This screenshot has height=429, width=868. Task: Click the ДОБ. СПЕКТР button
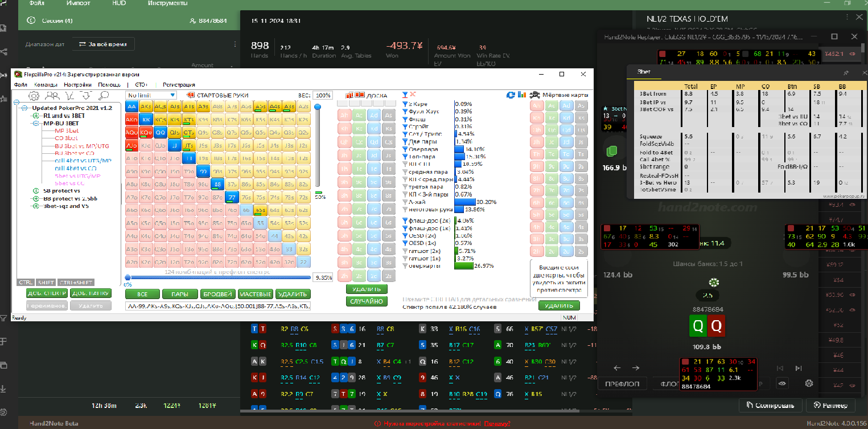[x=47, y=294]
